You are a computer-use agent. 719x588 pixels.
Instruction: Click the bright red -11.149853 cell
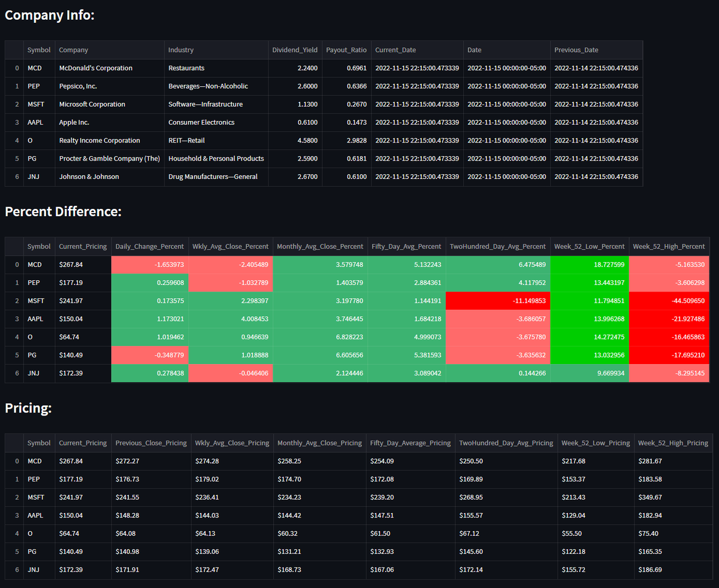point(498,301)
